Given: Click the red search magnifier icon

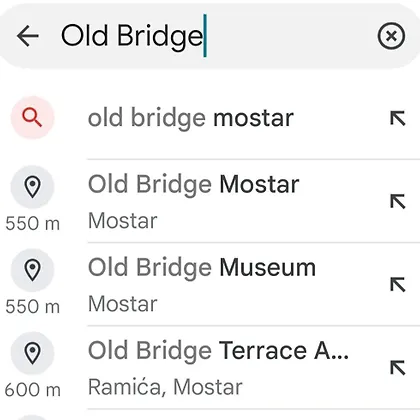Looking at the screenshot, I should (32, 118).
